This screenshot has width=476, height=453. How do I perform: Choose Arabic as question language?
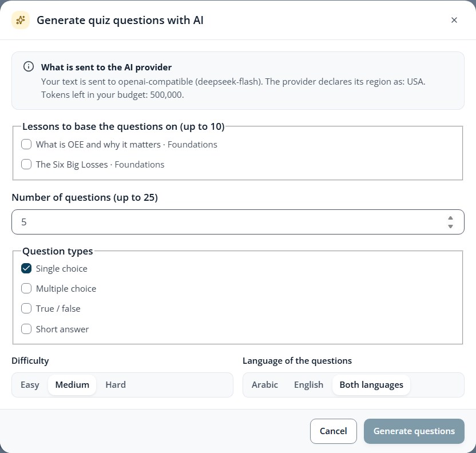(x=265, y=385)
